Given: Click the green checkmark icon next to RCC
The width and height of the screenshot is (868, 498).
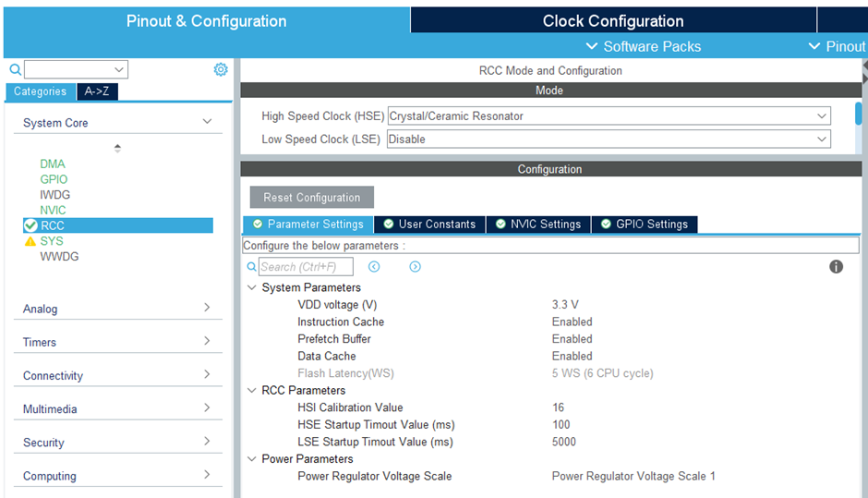Looking at the screenshot, I should pos(31,225).
